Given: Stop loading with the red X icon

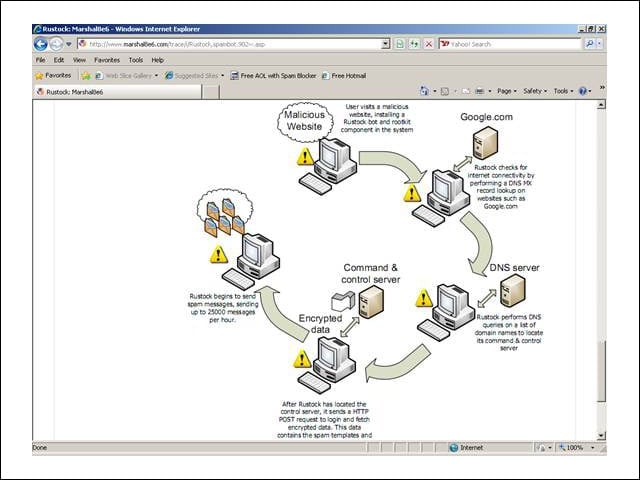Looking at the screenshot, I should point(429,44).
